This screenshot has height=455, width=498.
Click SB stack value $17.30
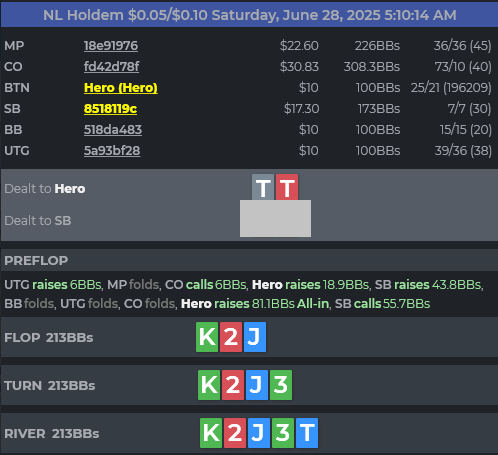[301, 109]
